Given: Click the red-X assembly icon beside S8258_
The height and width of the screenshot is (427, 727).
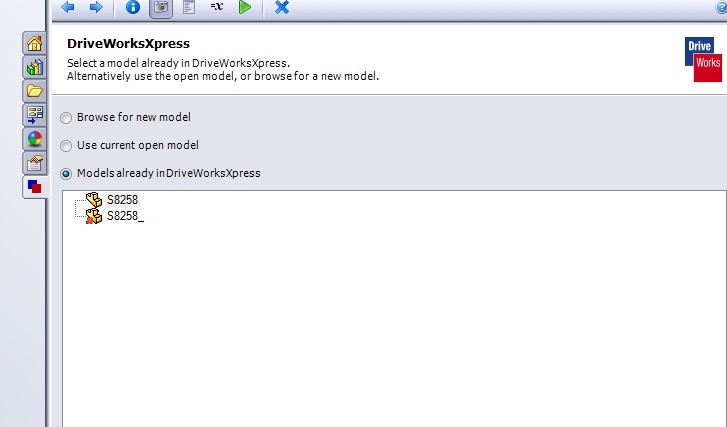Looking at the screenshot, I should 94,216.
